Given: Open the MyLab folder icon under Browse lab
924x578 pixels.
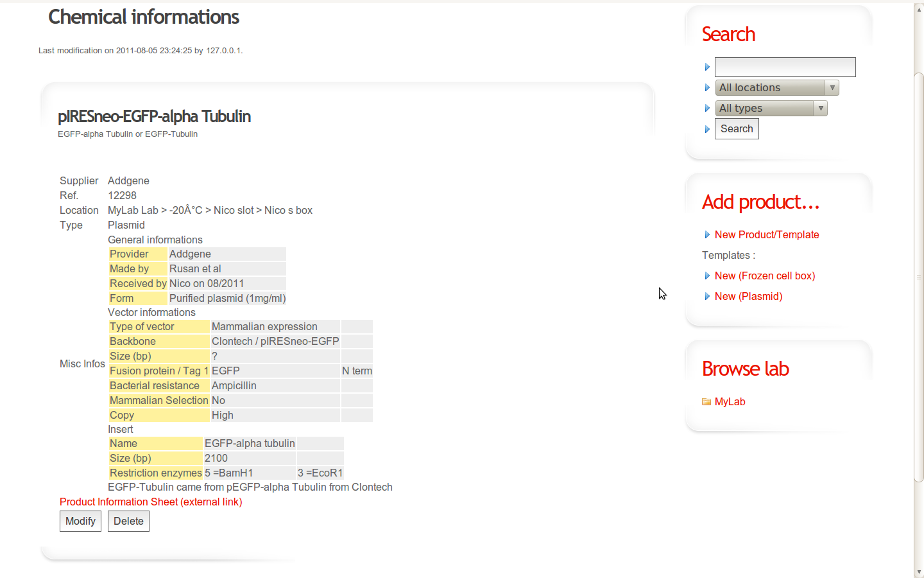Looking at the screenshot, I should 705,401.
